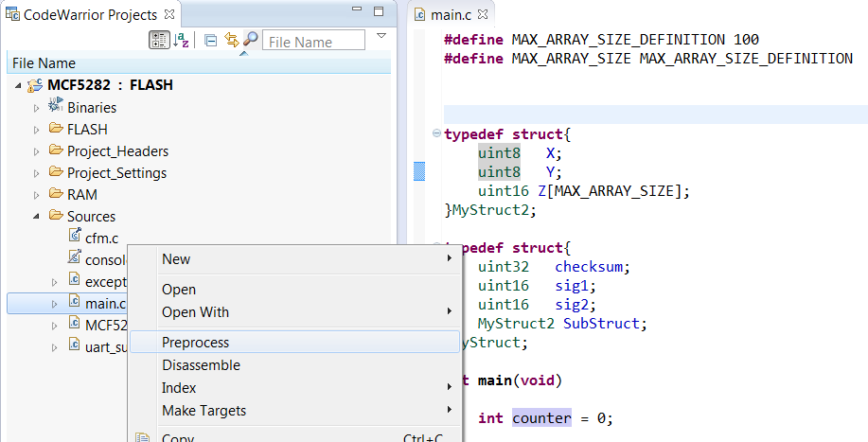Image resolution: width=868 pixels, height=442 pixels.
Task: Expand the Project_Headers folder
Action: point(37,151)
